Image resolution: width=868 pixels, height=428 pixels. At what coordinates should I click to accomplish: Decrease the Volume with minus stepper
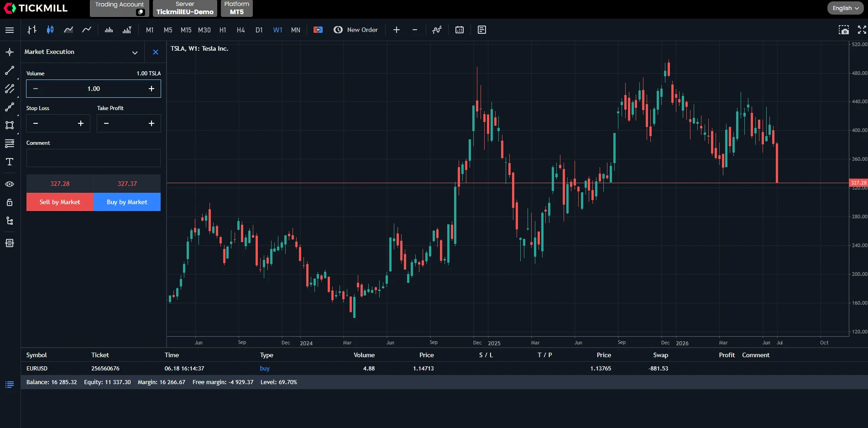36,89
